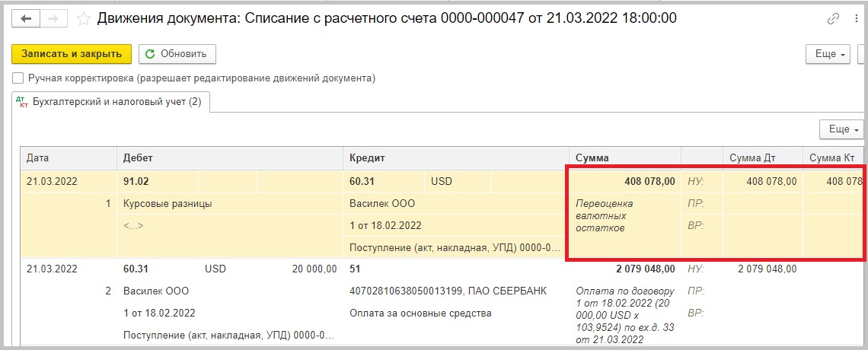868x350 pixels.
Task: Sort by the Дебет column header
Action: click(x=230, y=158)
